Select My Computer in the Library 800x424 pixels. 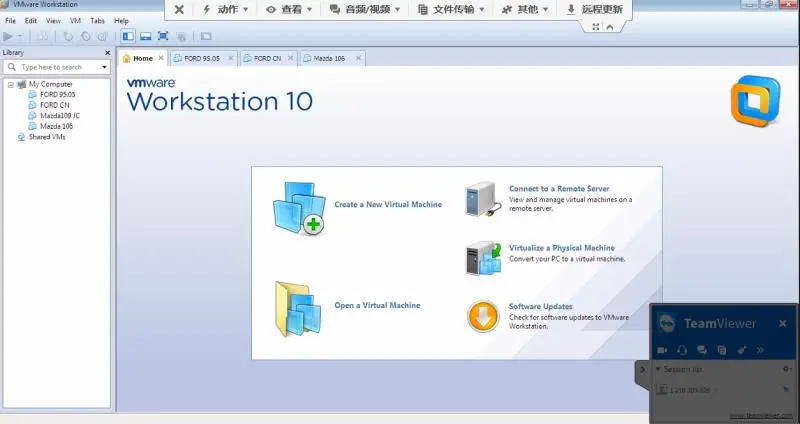coord(51,84)
